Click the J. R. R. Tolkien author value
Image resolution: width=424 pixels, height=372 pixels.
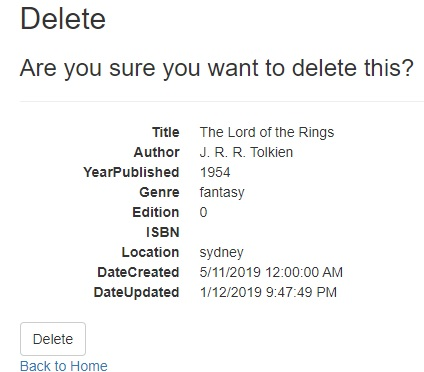click(x=246, y=152)
